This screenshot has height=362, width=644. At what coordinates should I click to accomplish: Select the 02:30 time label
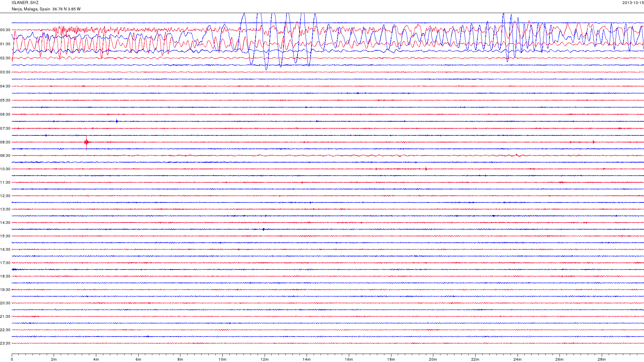point(5,58)
